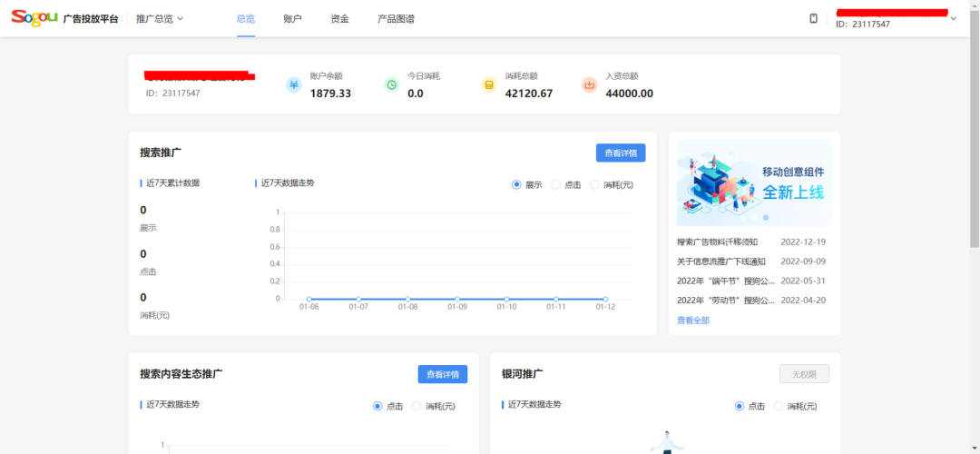
Task: Switch to the 账户 tab
Action: pos(292,18)
